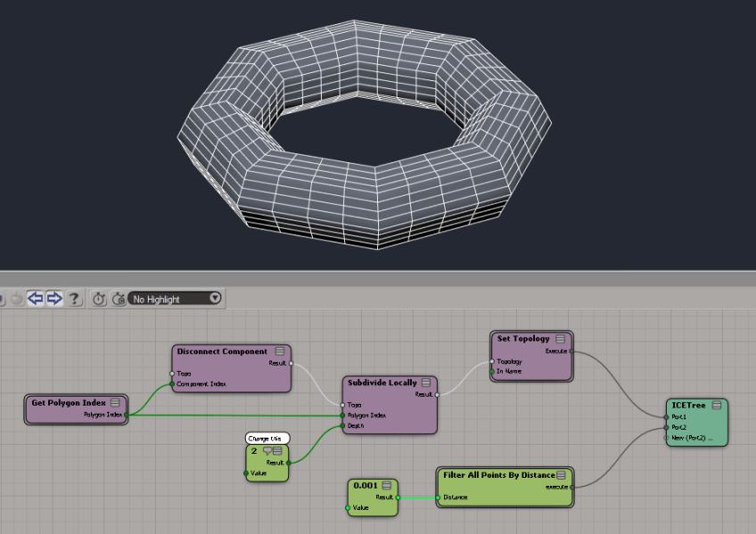Select the 0.001 scalar node title
The height and width of the screenshot is (534, 756).
pos(366,485)
